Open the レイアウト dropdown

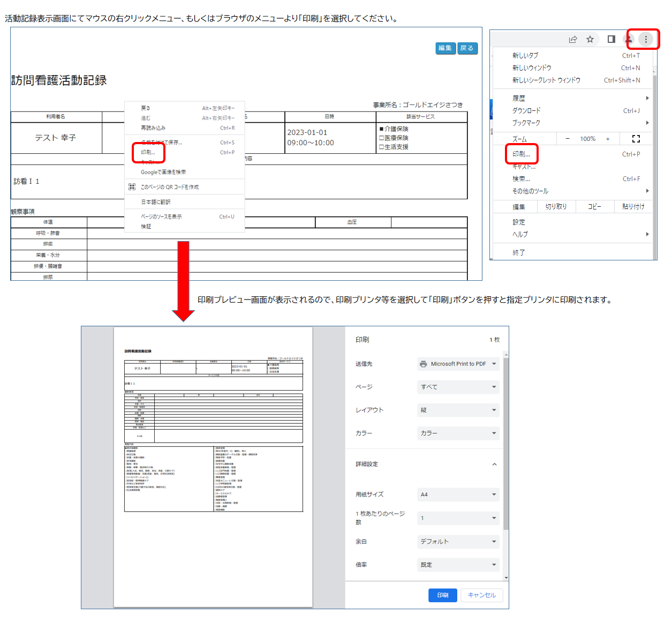pyautogui.click(x=458, y=410)
